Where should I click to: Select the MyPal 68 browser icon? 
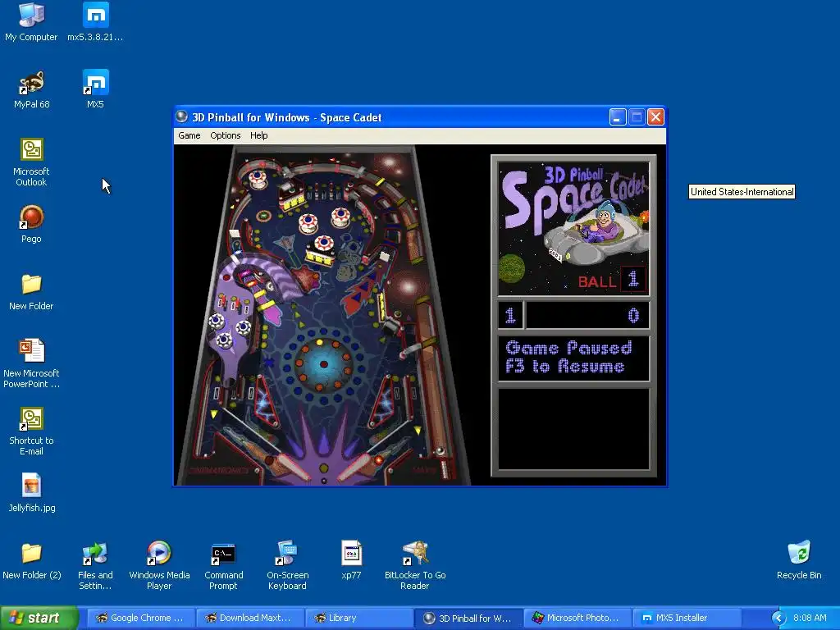tap(32, 89)
